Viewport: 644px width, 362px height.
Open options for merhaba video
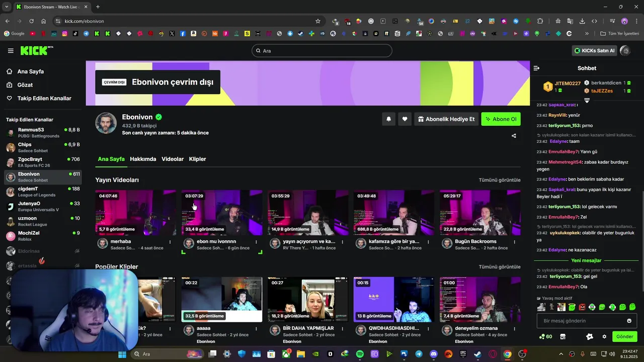pos(170,242)
